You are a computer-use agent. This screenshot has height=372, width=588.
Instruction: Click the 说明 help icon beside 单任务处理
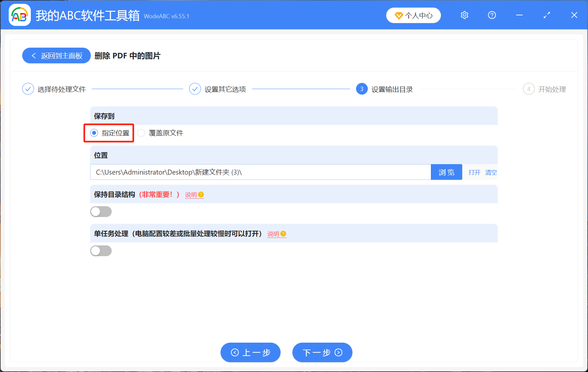click(x=283, y=234)
